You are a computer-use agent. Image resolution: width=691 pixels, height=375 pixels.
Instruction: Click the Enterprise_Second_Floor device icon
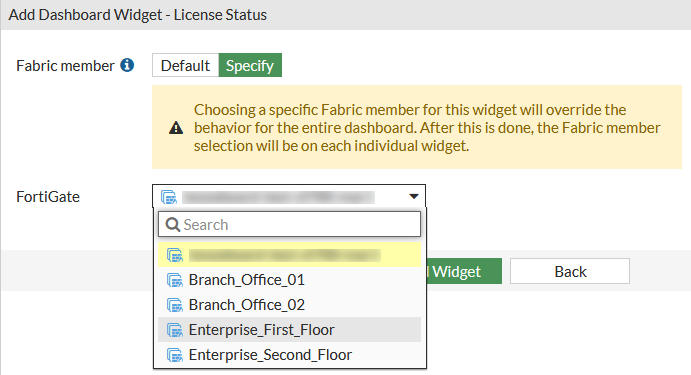pyautogui.click(x=175, y=355)
